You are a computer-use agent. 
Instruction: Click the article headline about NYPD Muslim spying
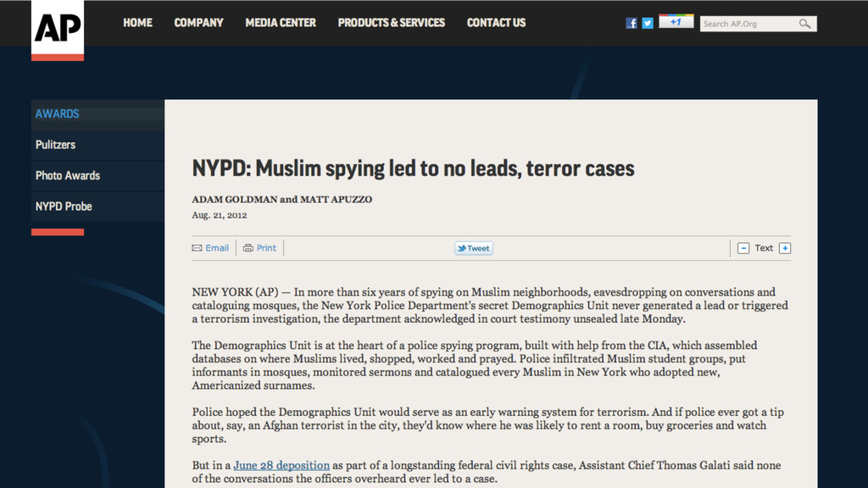[x=413, y=169]
